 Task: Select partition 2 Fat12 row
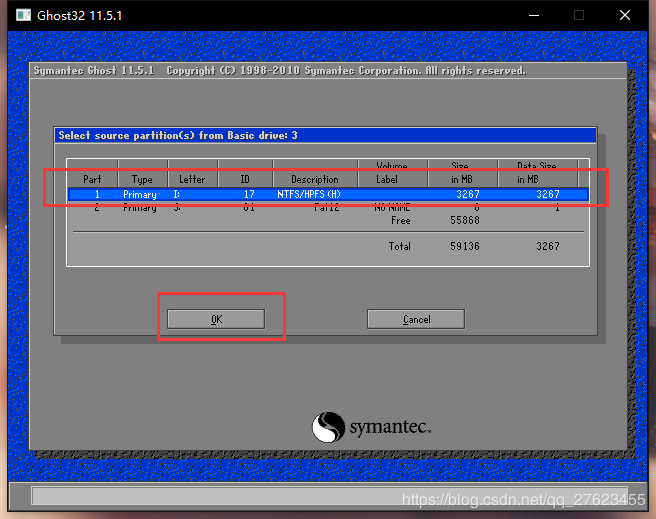(x=328, y=207)
